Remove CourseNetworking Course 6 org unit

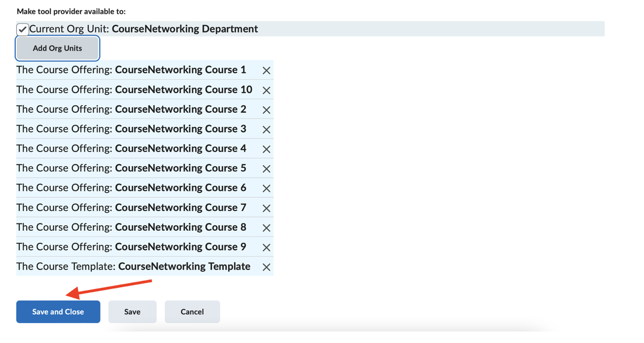pos(266,188)
